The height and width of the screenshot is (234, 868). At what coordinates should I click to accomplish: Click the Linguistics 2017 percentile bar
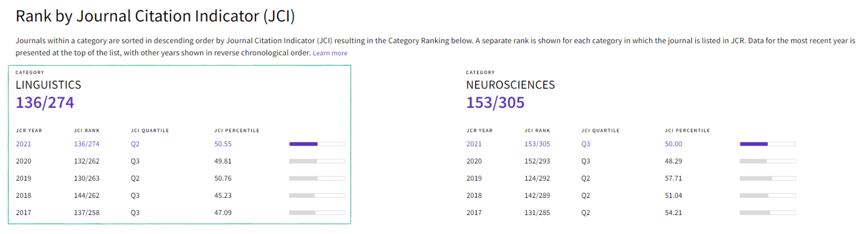pyautogui.click(x=317, y=213)
